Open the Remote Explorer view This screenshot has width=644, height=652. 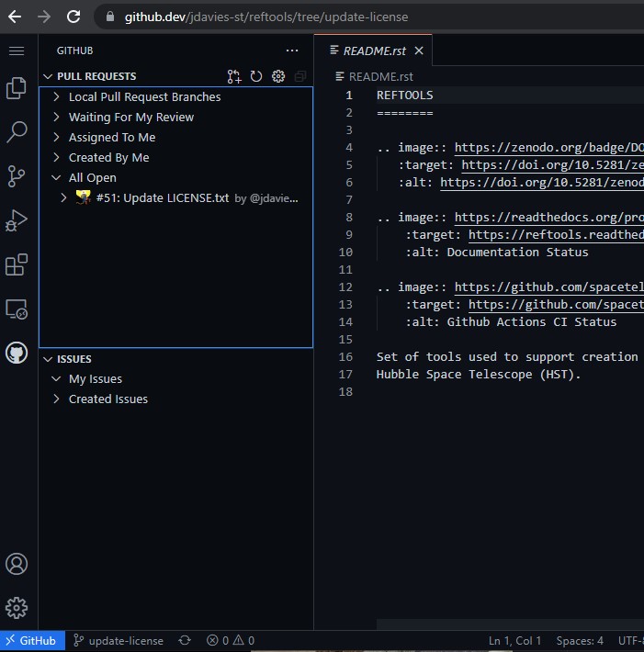click(x=17, y=309)
